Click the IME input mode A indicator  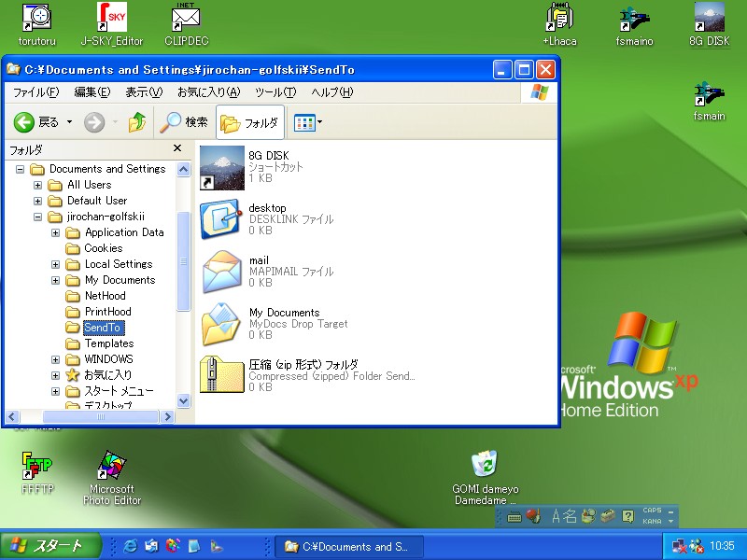pyautogui.click(x=556, y=516)
